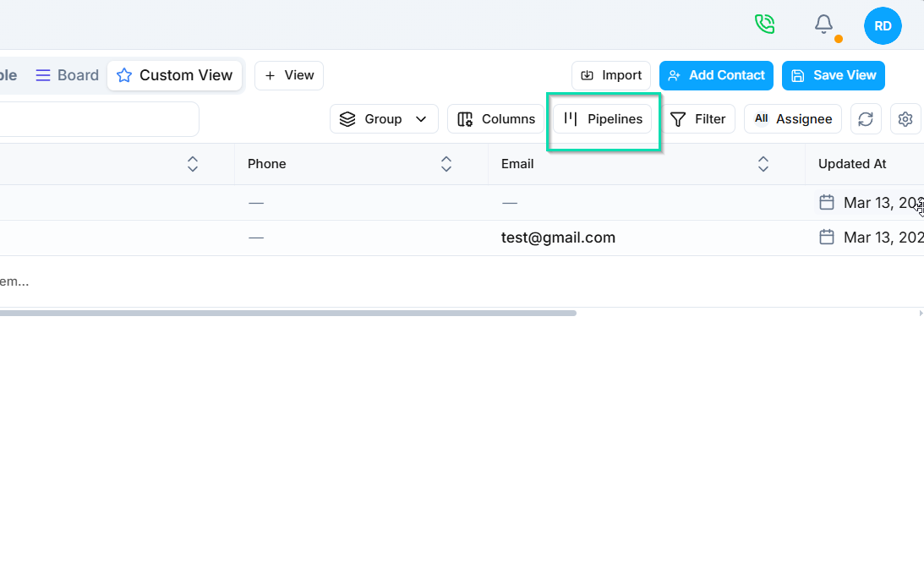This screenshot has height=568, width=924.
Task: Click the horizontal scrollbar below the table
Action: click(x=287, y=313)
